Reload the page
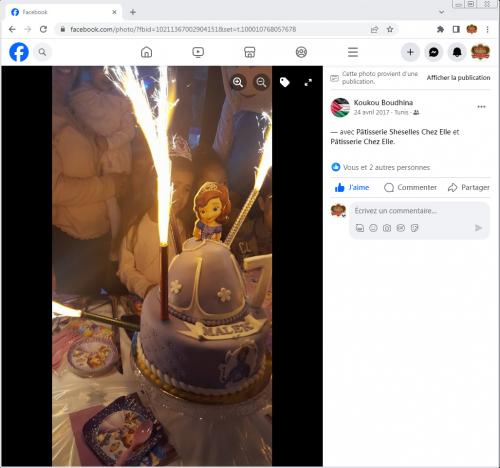This screenshot has height=468, width=500. coord(43,29)
